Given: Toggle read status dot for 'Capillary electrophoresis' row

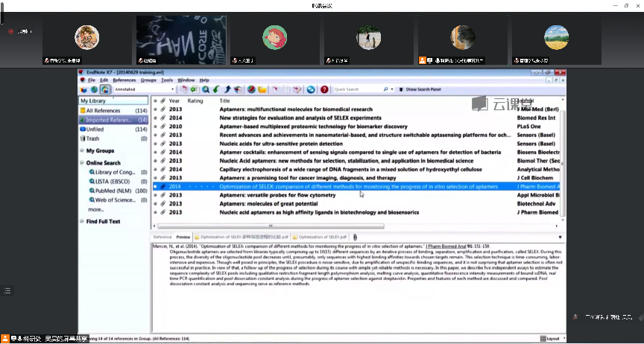Looking at the screenshot, I should tap(155, 169).
